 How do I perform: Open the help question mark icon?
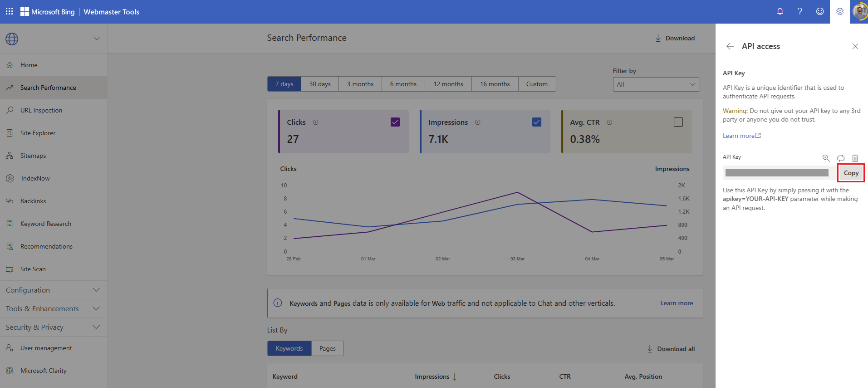[800, 11]
